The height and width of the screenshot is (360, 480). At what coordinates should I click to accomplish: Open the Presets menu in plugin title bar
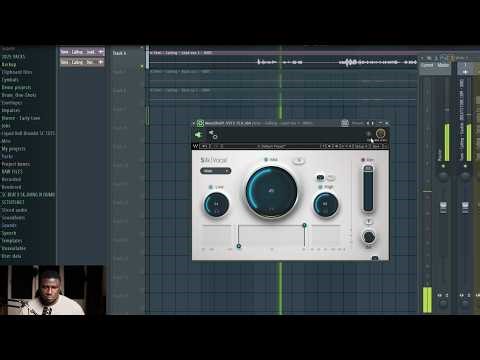coord(357,123)
